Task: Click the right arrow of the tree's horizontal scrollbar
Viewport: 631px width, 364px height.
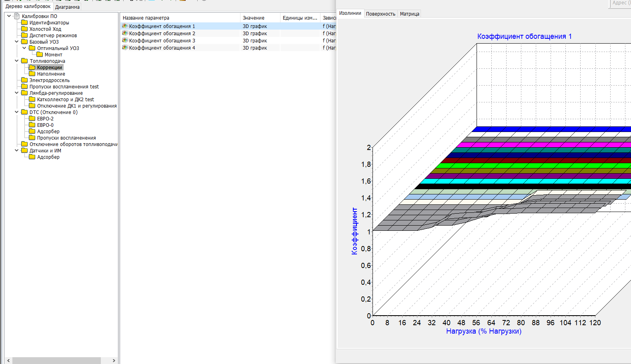Action: click(x=114, y=360)
